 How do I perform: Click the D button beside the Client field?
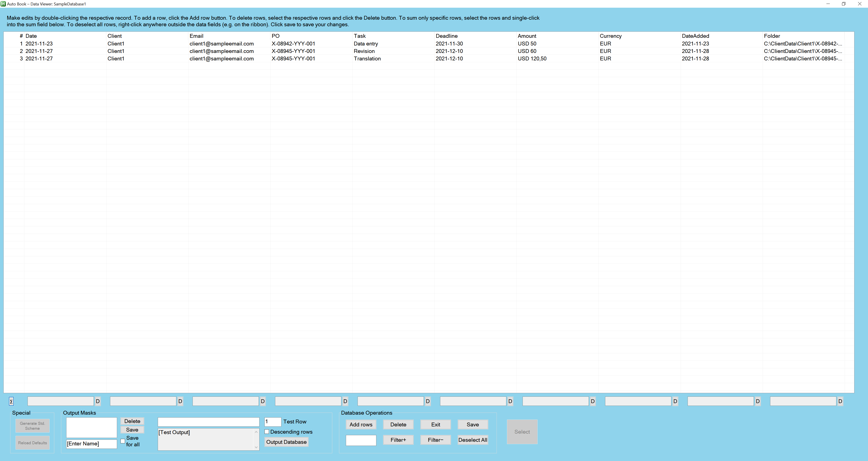tap(180, 401)
